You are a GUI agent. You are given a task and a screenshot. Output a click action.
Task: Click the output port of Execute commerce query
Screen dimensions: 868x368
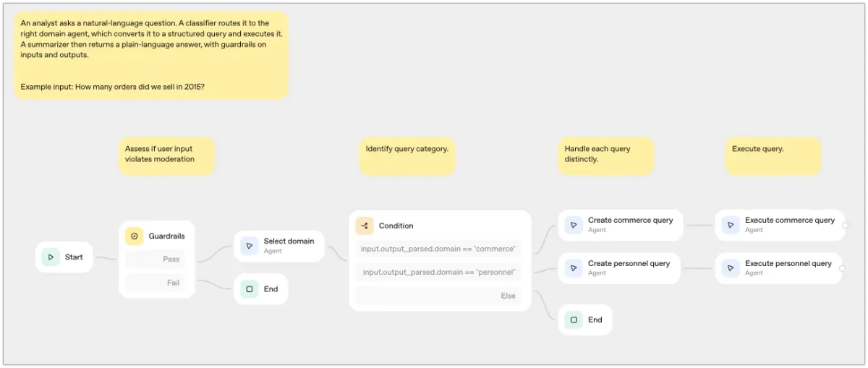point(845,226)
